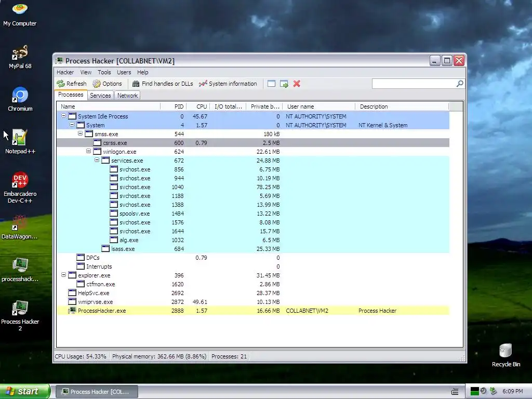Screen dimensions: 532x399
Task: Collapse the System process node
Action: (x=72, y=125)
